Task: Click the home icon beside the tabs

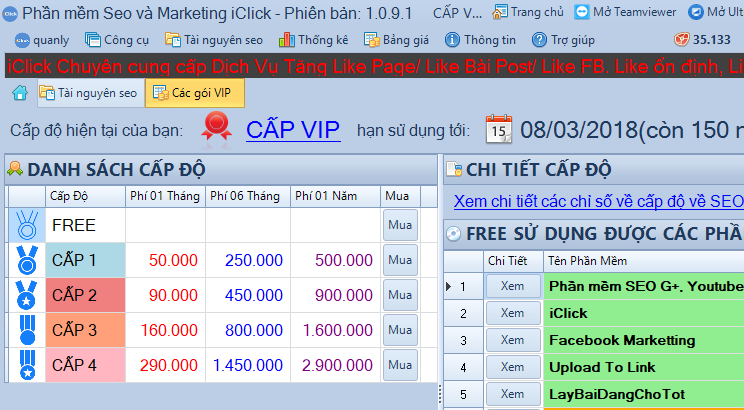Action: [x=20, y=93]
